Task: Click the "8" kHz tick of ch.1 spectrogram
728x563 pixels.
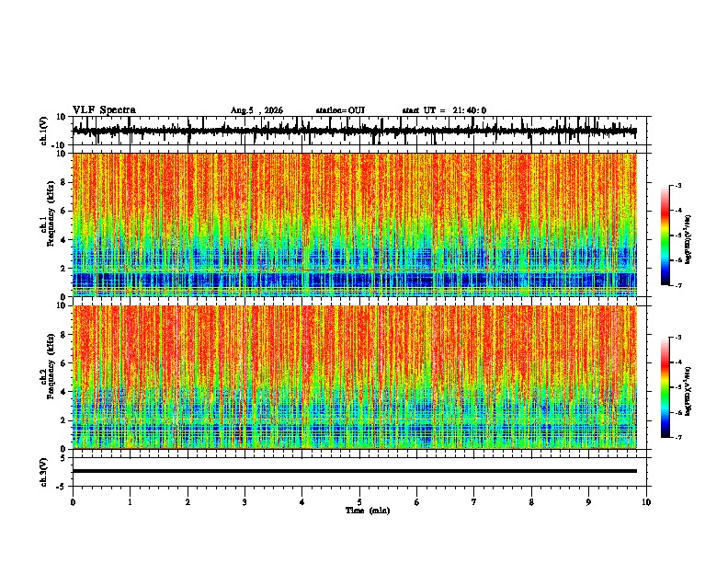Action: [x=63, y=182]
